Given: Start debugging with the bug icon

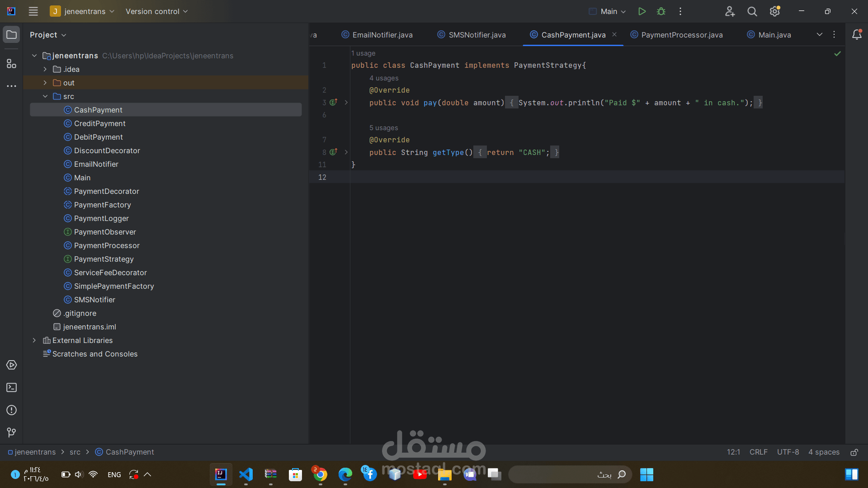Looking at the screenshot, I should [661, 11].
